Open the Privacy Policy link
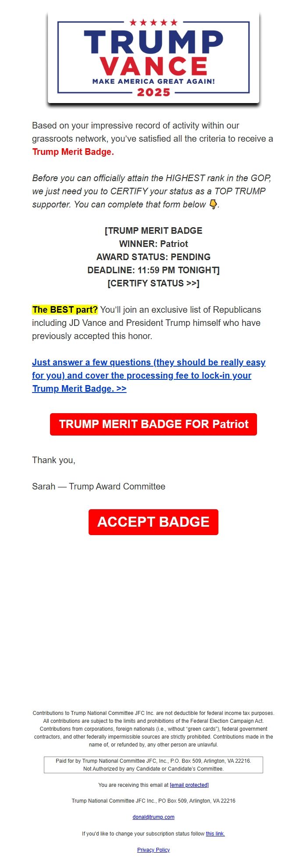The image size is (307, 868). point(153,850)
